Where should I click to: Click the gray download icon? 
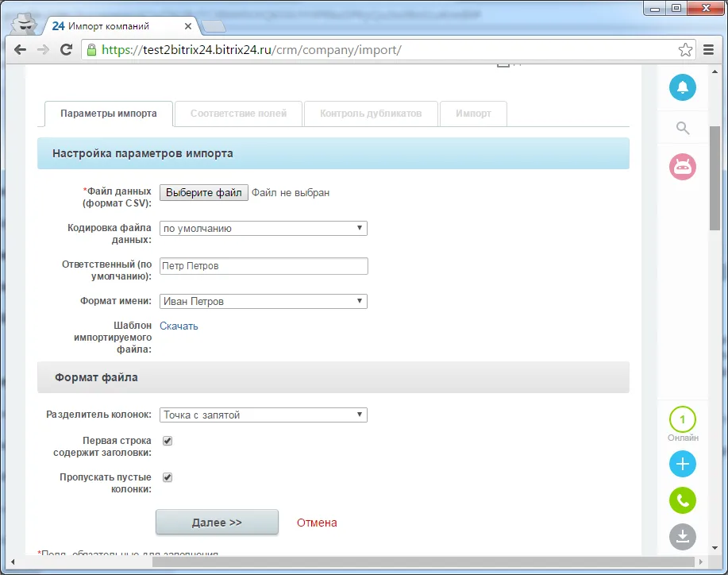[682, 538]
